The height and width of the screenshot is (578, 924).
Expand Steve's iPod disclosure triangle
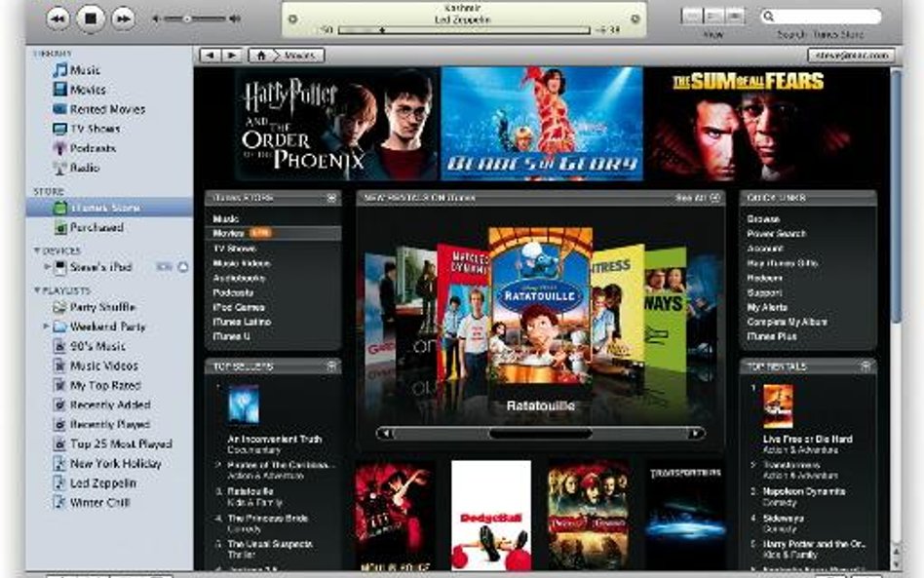[47, 267]
